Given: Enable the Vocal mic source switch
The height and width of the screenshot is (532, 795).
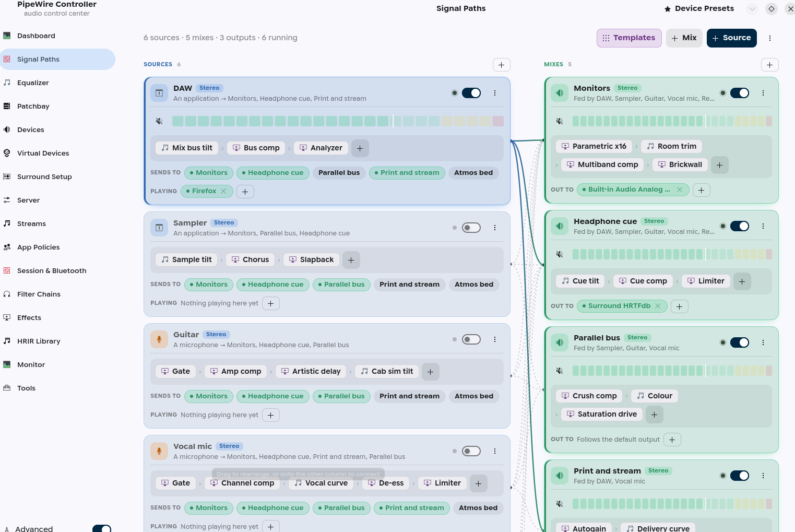Looking at the screenshot, I should pos(471,451).
